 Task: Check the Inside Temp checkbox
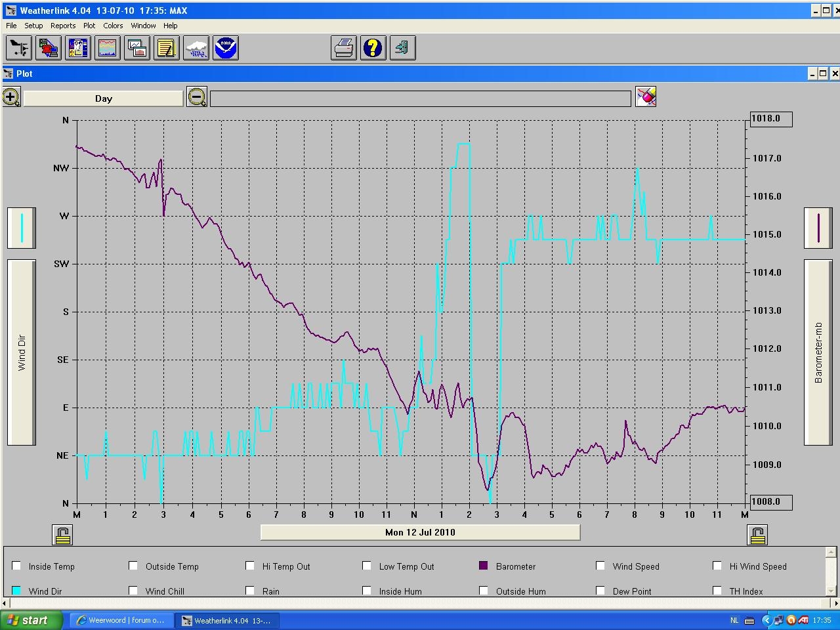point(16,566)
